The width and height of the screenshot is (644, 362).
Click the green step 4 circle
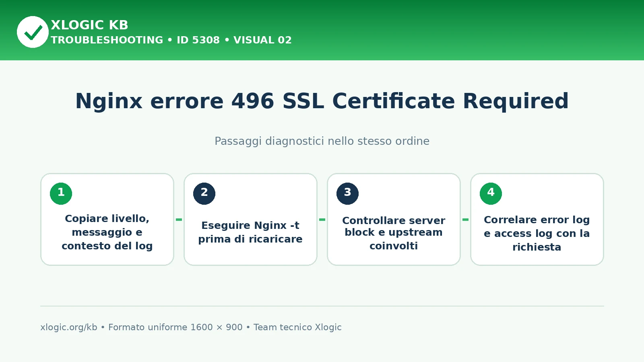pos(491,193)
